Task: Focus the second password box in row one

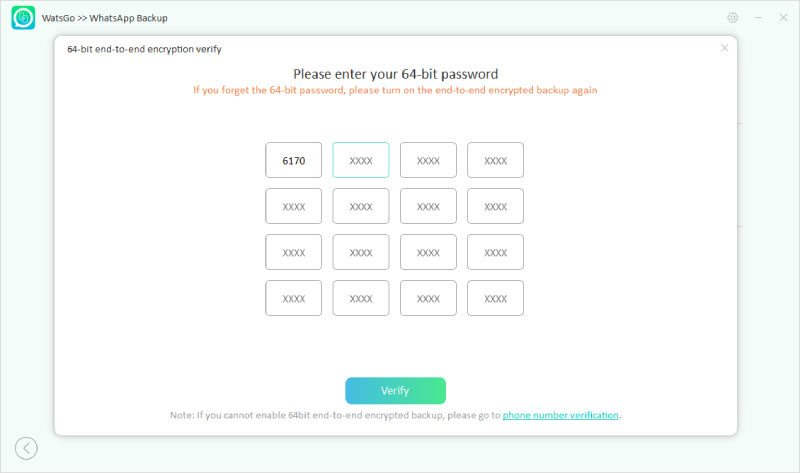Action: pos(361,160)
